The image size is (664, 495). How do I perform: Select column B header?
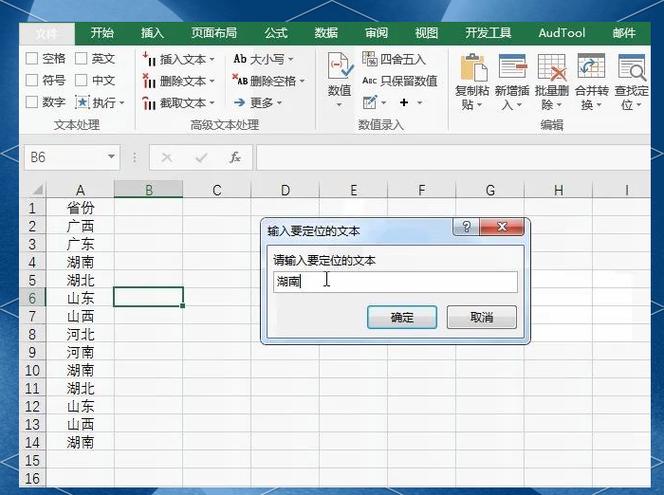coord(149,190)
